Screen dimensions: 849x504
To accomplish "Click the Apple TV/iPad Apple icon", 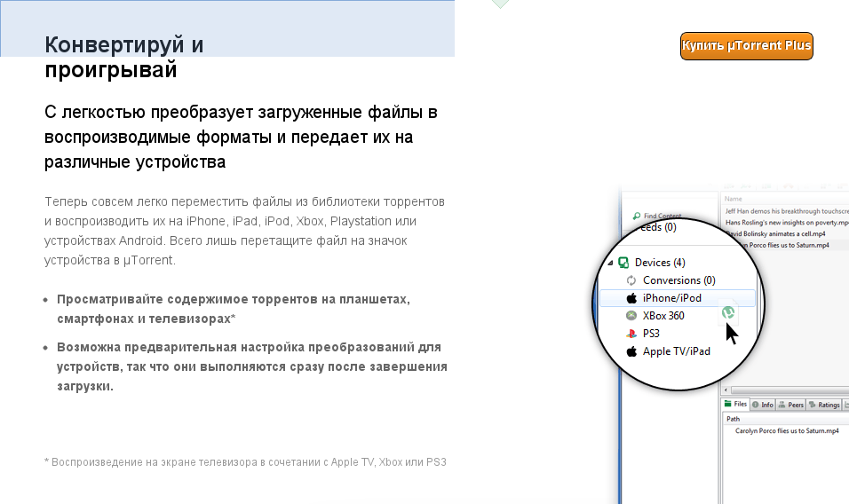I will 631,351.
